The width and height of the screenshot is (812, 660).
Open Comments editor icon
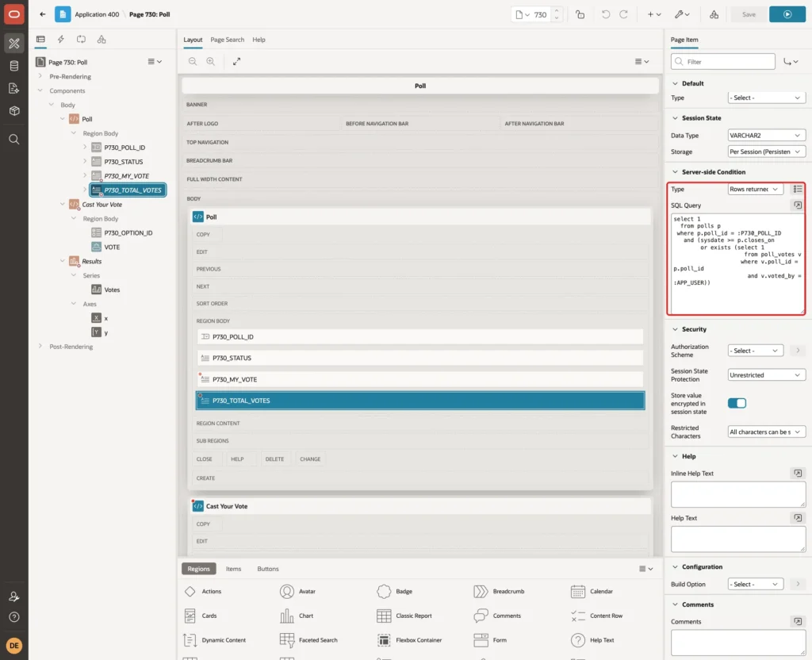pos(798,622)
